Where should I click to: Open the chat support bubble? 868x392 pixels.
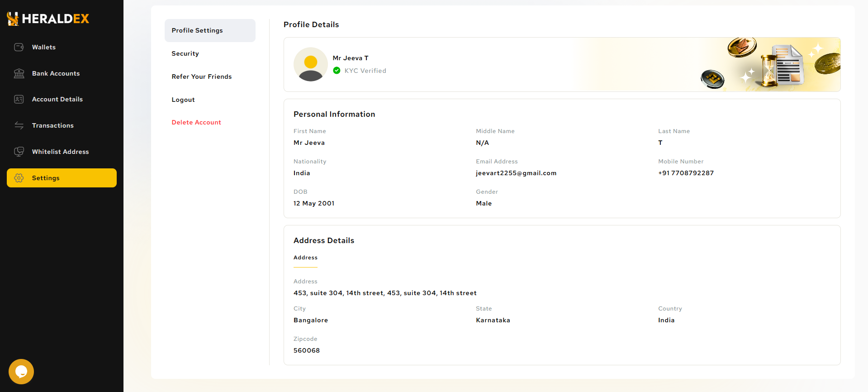pyautogui.click(x=21, y=372)
